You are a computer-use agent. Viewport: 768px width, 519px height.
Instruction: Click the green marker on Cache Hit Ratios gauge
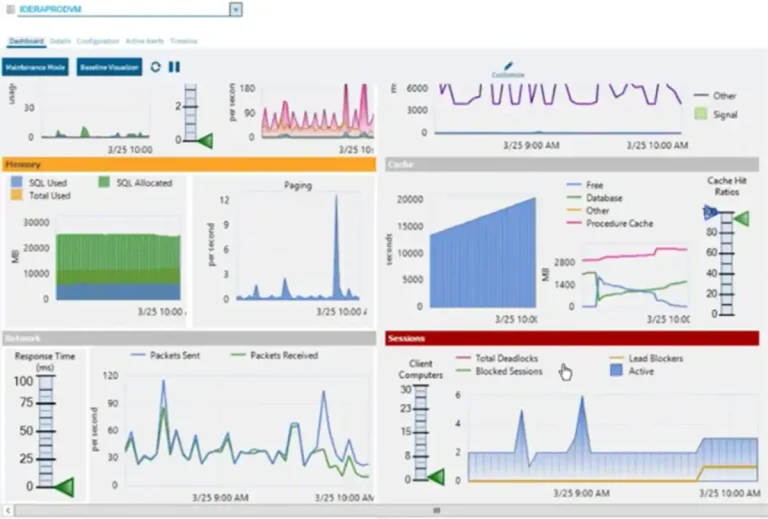tap(742, 218)
